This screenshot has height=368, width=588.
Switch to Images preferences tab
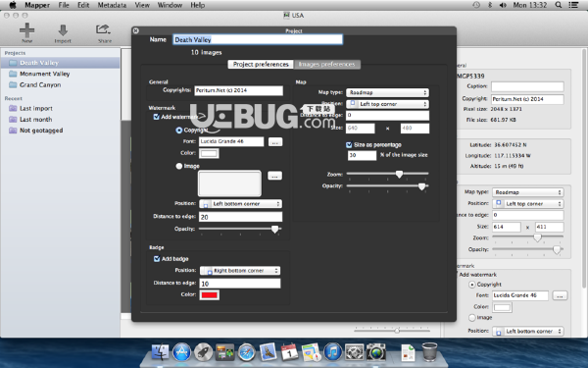tap(327, 64)
